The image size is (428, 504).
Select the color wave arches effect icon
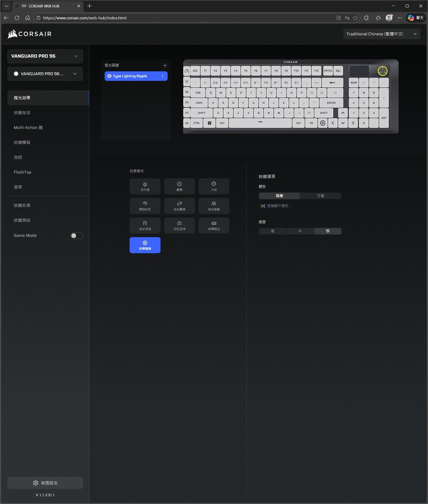coord(145,226)
